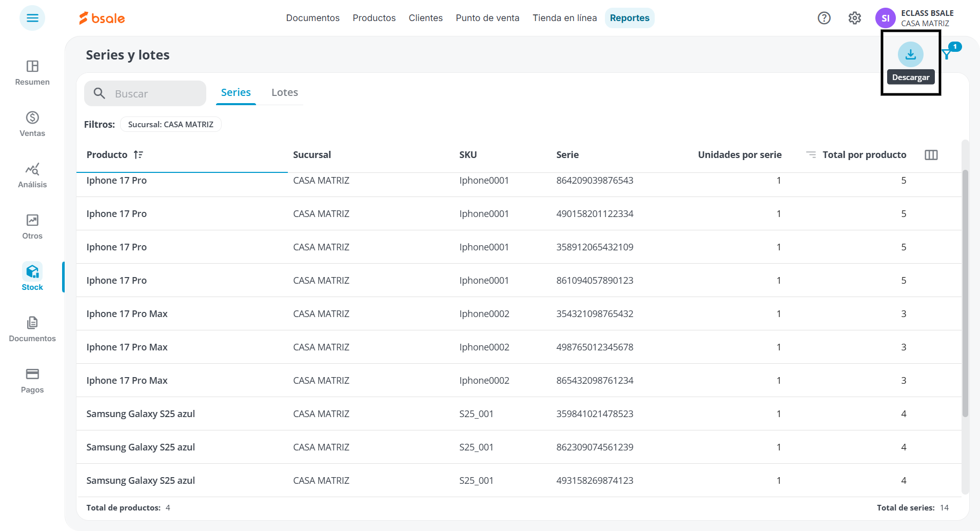Click serie 493158269874123
980x531 pixels.
595,481
